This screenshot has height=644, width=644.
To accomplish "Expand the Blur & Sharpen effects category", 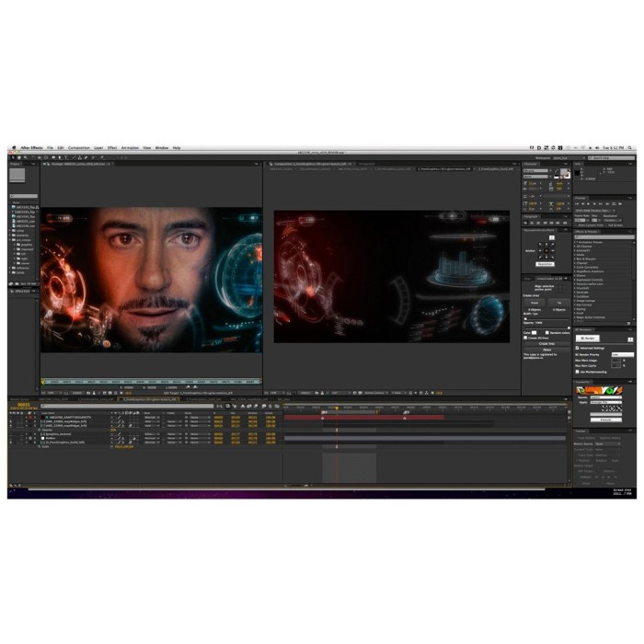I will [x=575, y=259].
